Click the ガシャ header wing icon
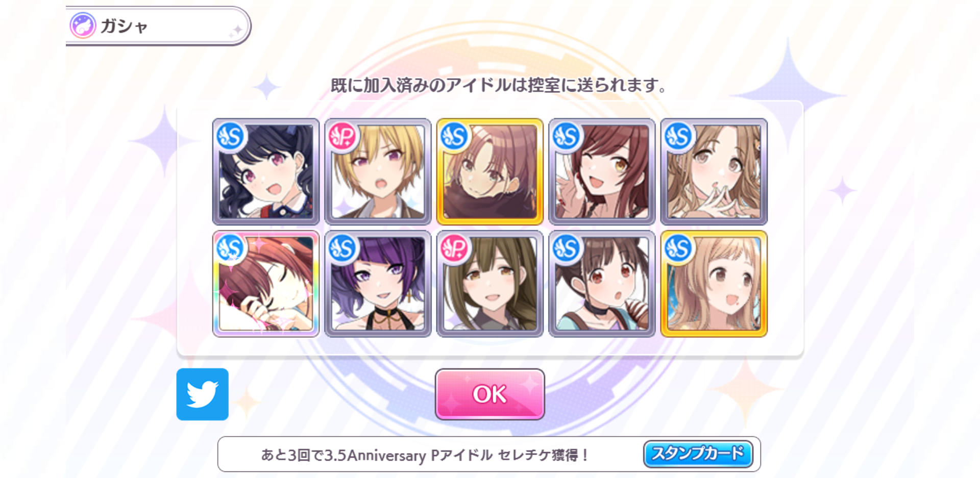This screenshot has width=980, height=478. click(x=83, y=26)
